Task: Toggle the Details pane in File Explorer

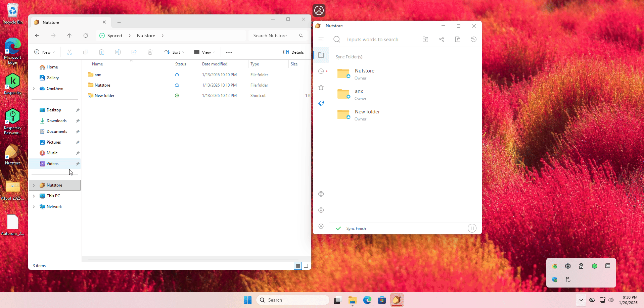Action: 293,52
